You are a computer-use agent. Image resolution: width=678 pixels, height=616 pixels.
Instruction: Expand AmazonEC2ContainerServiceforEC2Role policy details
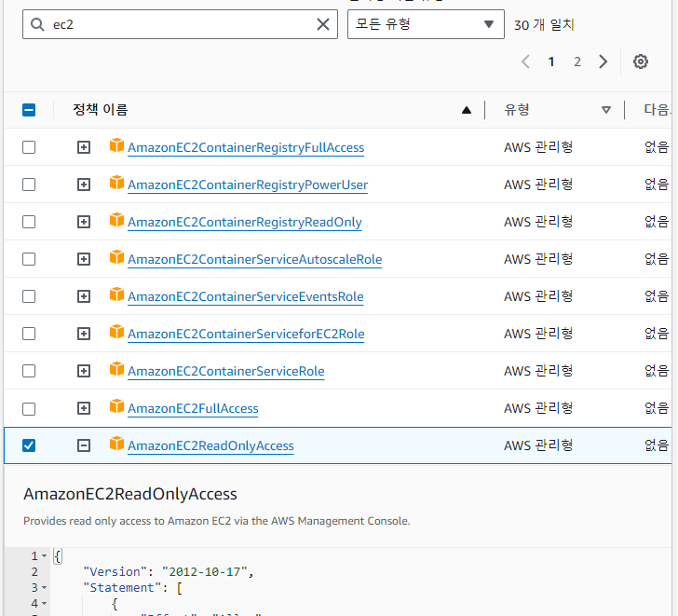coord(84,334)
